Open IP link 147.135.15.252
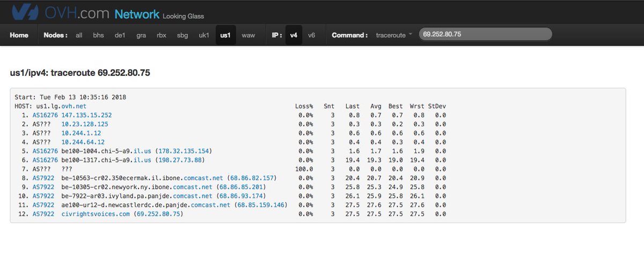The width and height of the screenshot is (644, 259). coord(86,115)
